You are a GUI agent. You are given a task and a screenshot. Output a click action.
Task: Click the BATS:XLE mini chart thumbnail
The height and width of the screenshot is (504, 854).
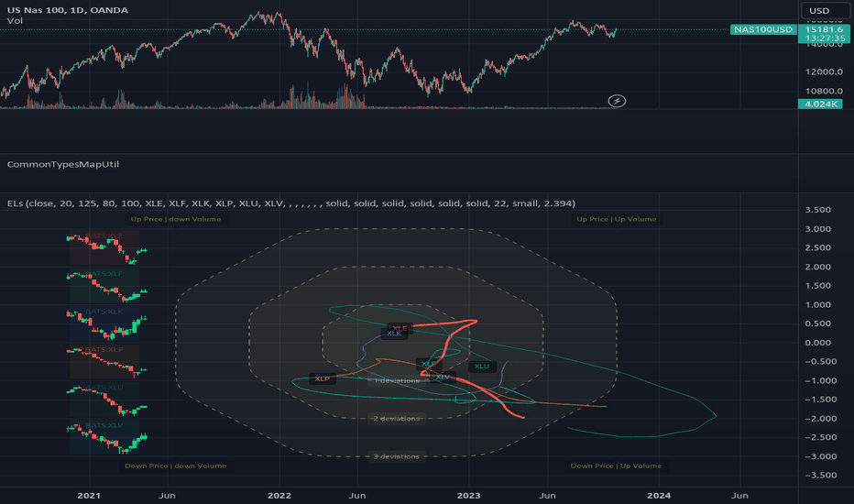click(x=104, y=248)
